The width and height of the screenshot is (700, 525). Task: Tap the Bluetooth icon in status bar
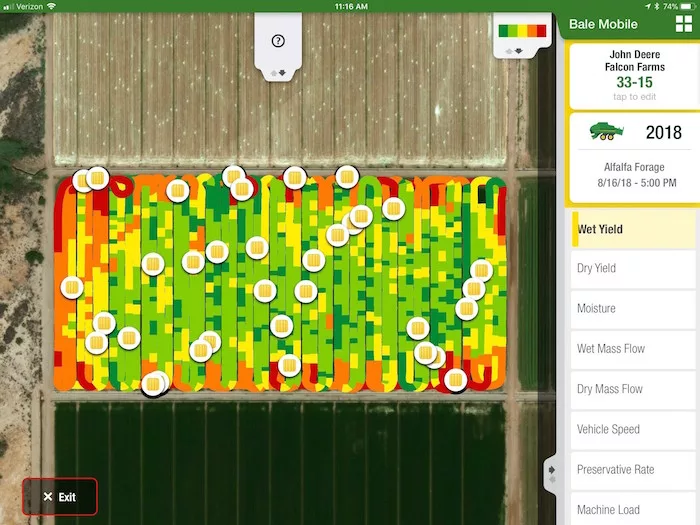tap(657, 6)
